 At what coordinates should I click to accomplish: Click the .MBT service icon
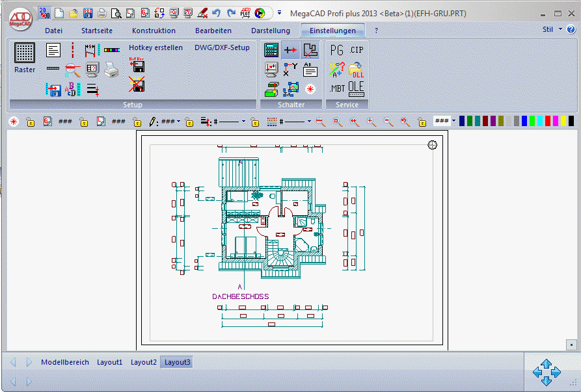click(337, 88)
